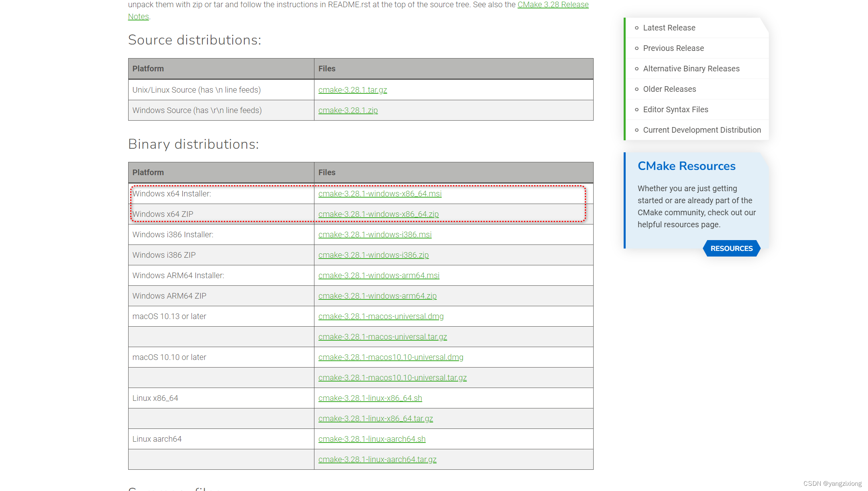Open the Notes link below intro text

(139, 16)
